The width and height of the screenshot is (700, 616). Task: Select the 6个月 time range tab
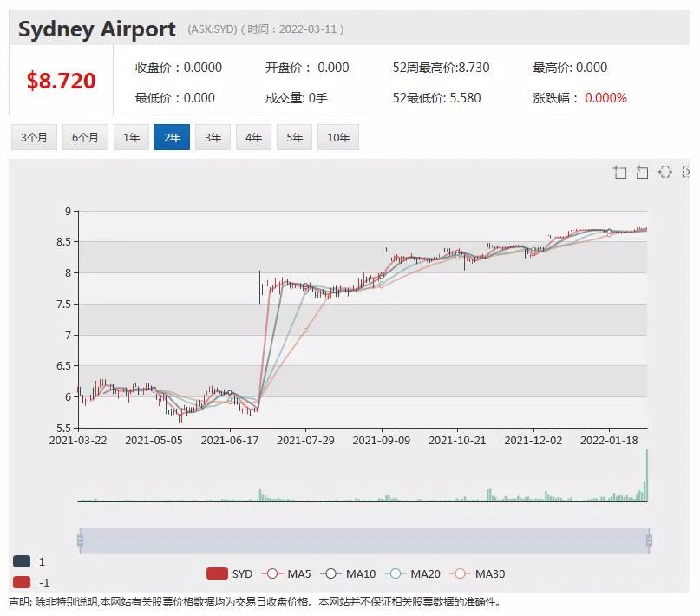[x=85, y=137]
